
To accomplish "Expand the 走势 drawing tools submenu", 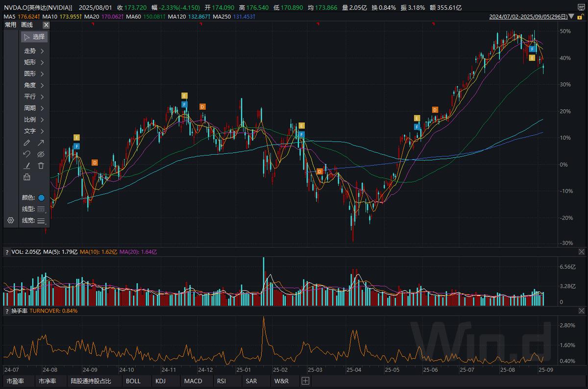I will 34,51.
